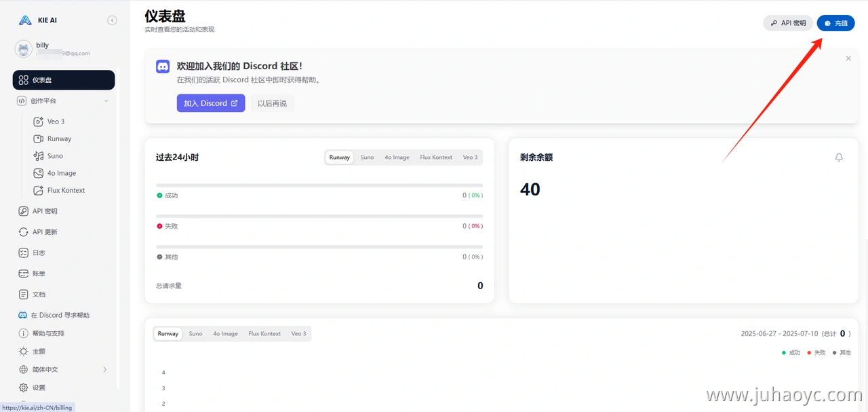This screenshot has height=412, width=868.
Task: Select Veo 3 tab in 过去24小时 card
Action: click(x=470, y=157)
